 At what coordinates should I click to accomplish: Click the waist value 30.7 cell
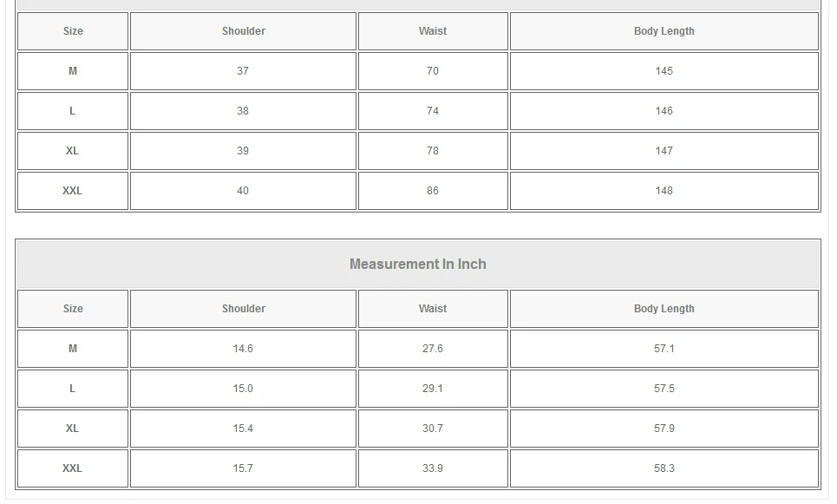433,429
